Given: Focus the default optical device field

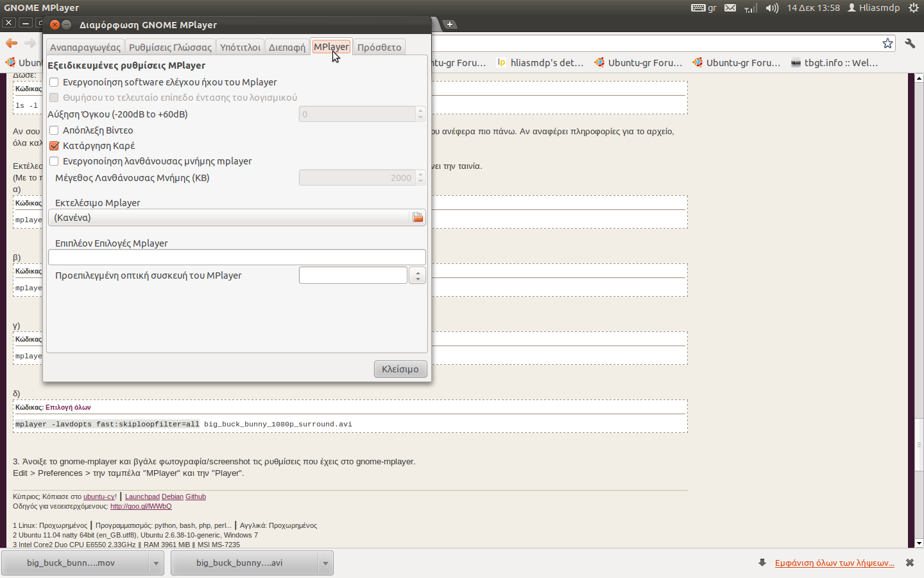Looking at the screenshot, I should click(353, 276).
